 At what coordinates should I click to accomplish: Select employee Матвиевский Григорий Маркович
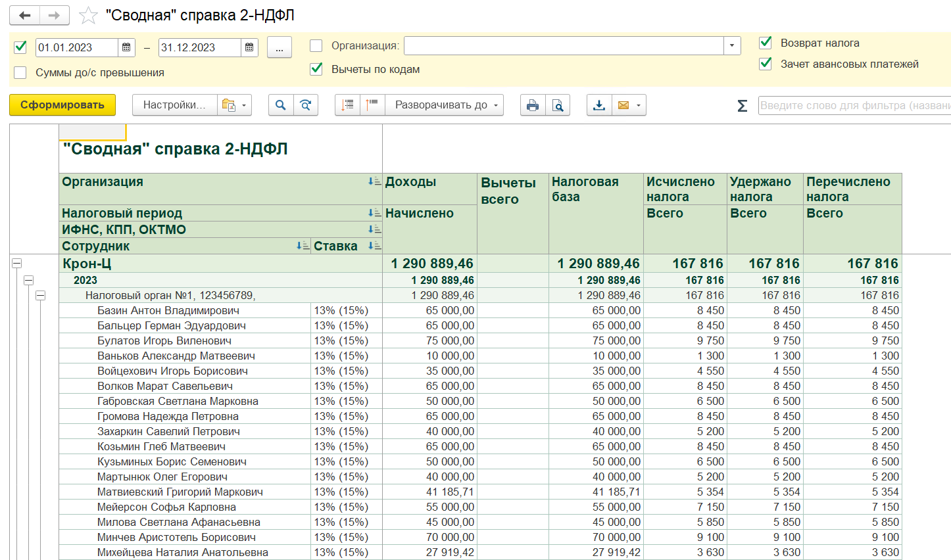[180, 492]
